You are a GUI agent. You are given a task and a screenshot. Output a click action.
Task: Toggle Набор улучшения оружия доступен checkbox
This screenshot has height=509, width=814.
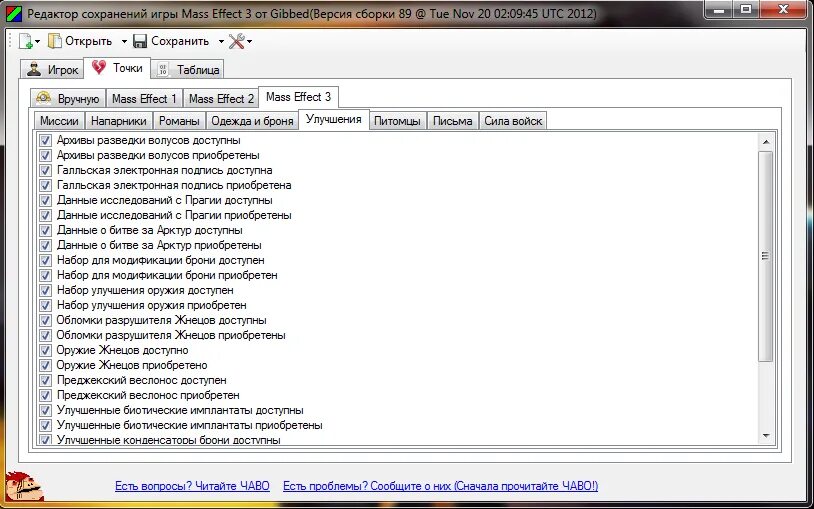(46, 290)
